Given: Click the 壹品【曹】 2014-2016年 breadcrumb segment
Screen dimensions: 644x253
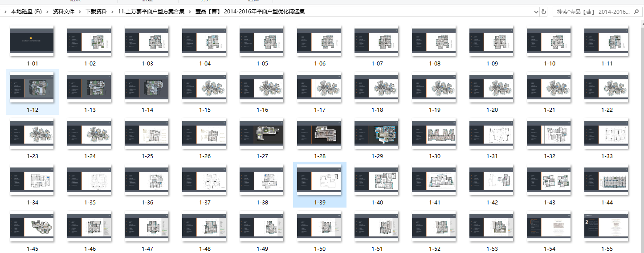Looking at the screenshot, I should point(250,12).
